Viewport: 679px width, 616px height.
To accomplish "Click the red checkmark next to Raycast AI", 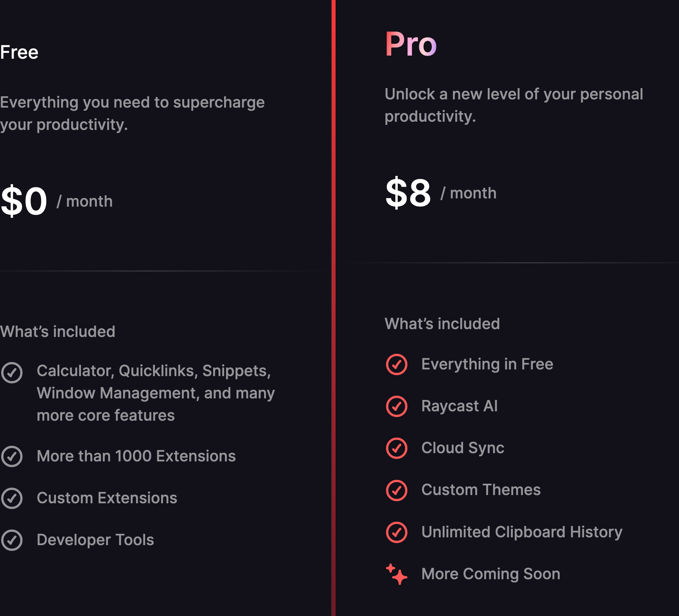I will tap(397, 406).
